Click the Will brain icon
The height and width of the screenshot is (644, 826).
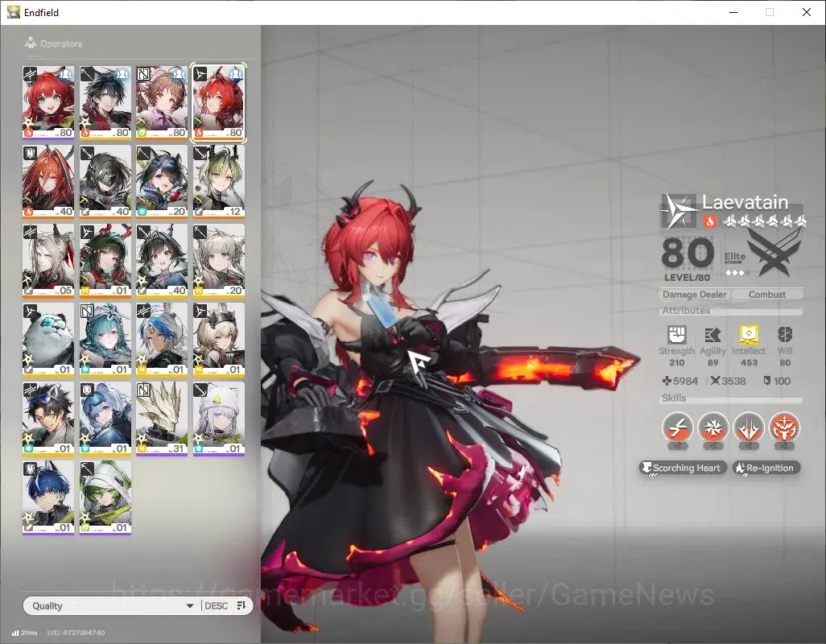785,335
